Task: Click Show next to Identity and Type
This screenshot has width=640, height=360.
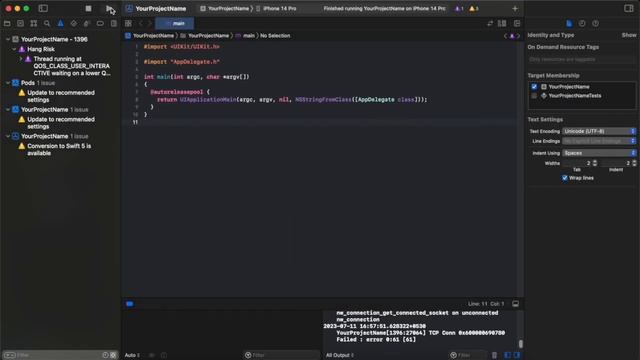Action: pyautogui.click(x=629, y=35)
